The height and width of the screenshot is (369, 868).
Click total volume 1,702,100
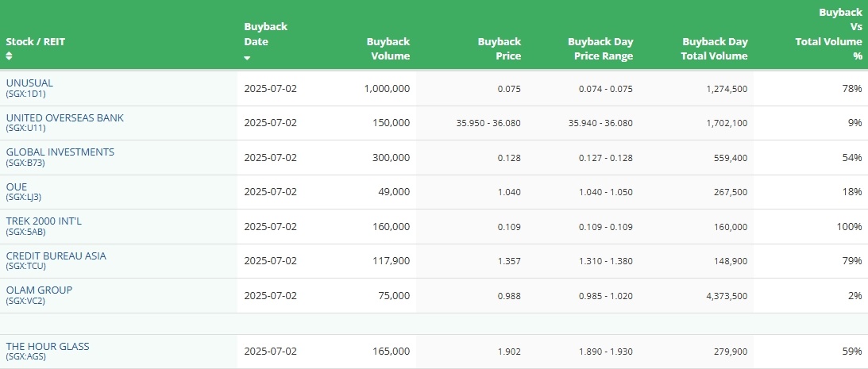coord(727,123)
